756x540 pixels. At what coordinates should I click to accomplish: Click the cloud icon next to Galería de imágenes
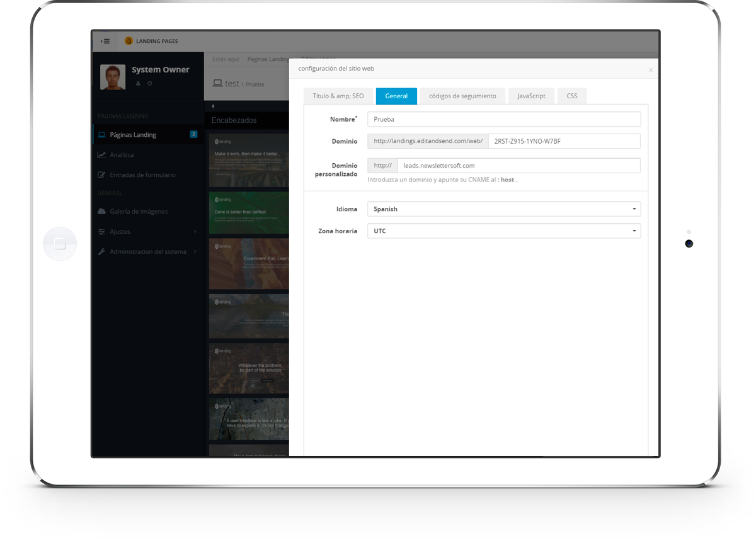[x=101, y=212]
